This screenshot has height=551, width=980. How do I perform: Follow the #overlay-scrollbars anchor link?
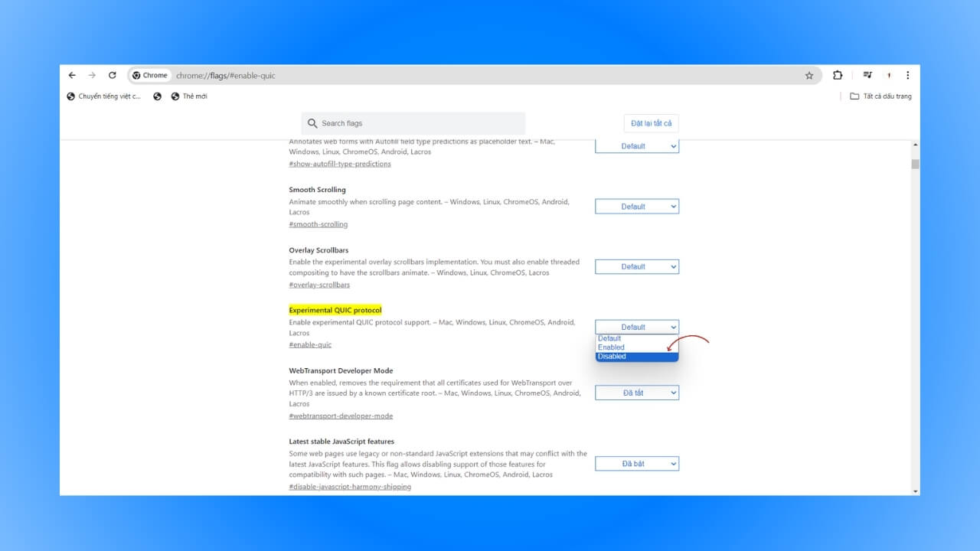(x=319, y=285)
